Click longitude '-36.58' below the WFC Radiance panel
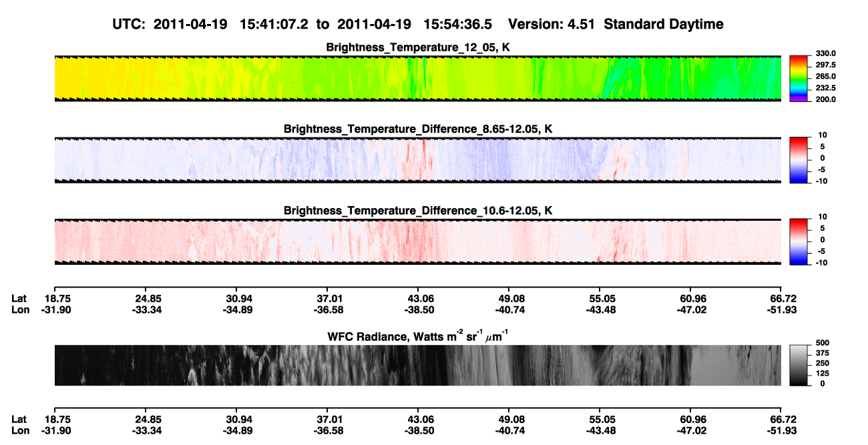This screenshot has width=868, height=445. point(327,431)
